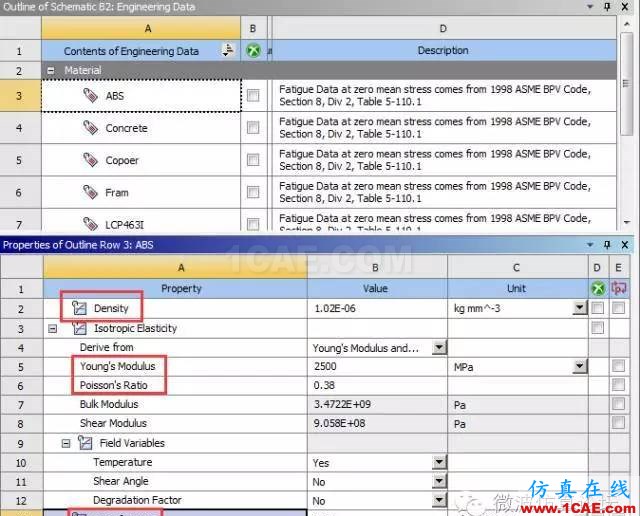Click the Density property icon

[79, 308]
